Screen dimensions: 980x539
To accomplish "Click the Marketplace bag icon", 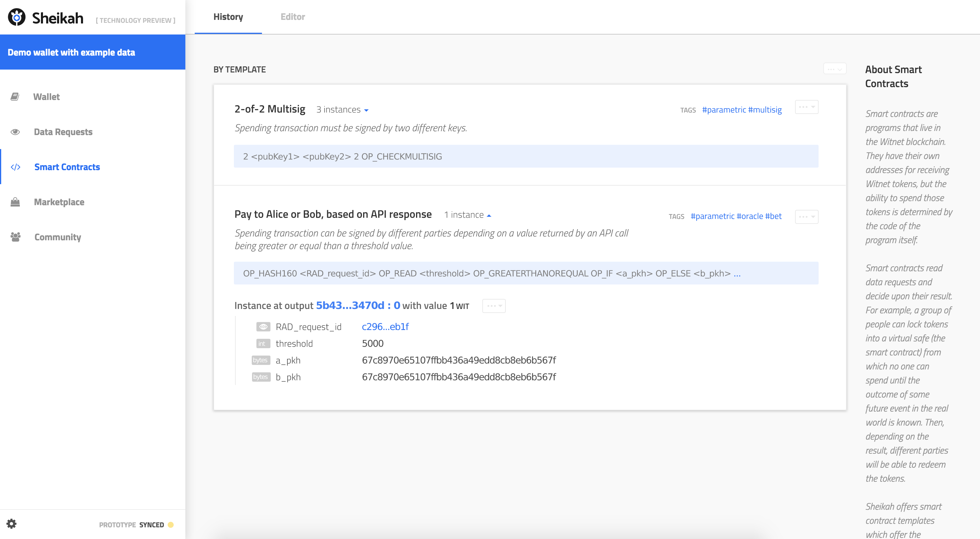I will (x=15, y=202).
